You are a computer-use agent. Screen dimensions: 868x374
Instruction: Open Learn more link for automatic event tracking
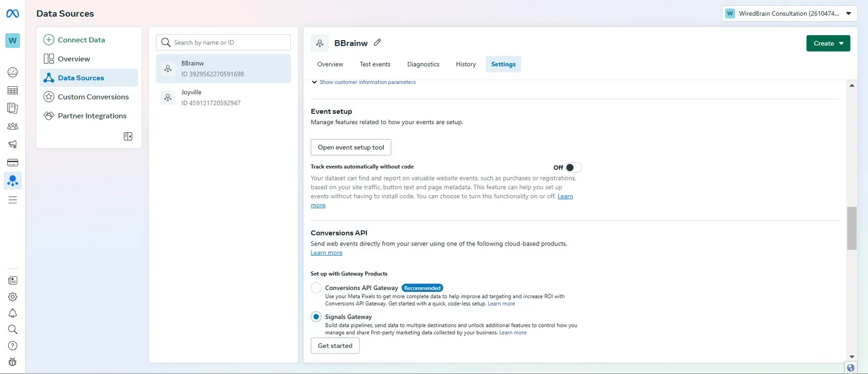(x=565, y=196)
